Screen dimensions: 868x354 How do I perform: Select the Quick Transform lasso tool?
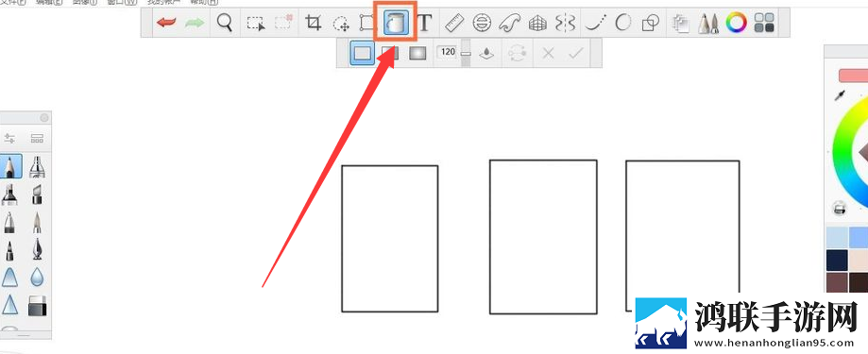click(341, 24)
